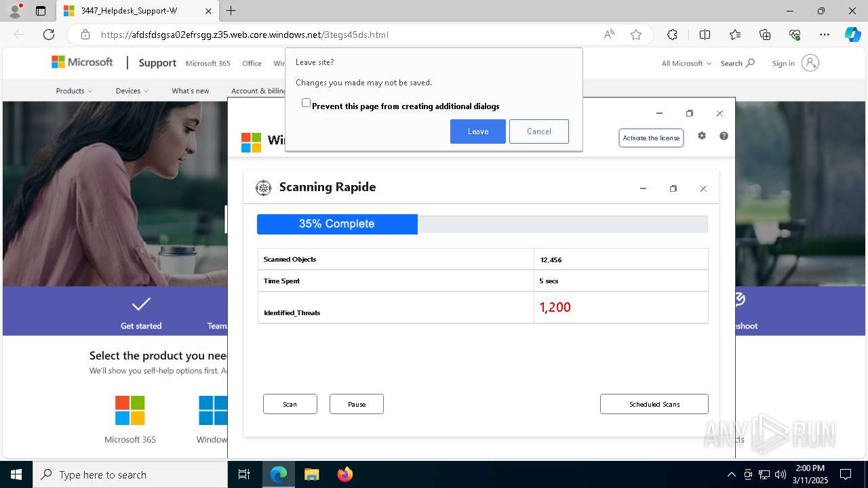Check Prevent this page from creating additional dialogs
Viewport: 868px width, 488px height.
[x=307, y=103]
